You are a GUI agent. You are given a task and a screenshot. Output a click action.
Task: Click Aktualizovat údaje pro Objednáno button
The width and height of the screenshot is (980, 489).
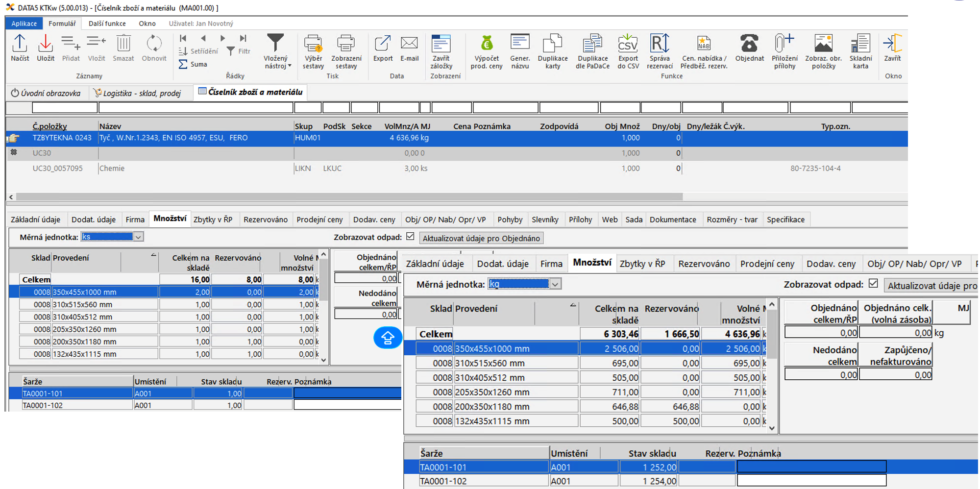[481, 238]
